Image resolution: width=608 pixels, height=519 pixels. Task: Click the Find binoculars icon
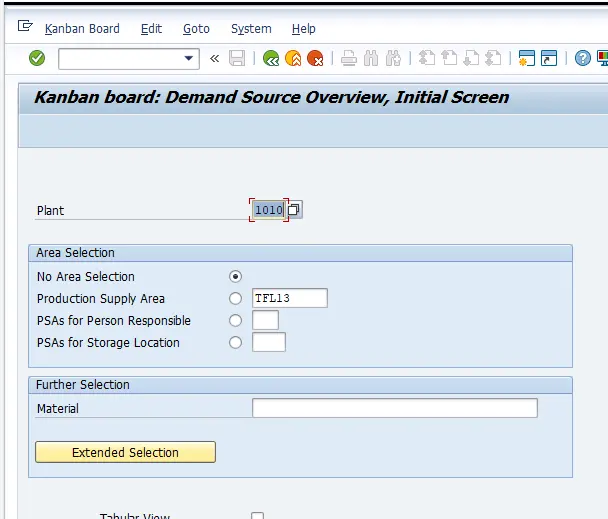[x=372, y=59]
